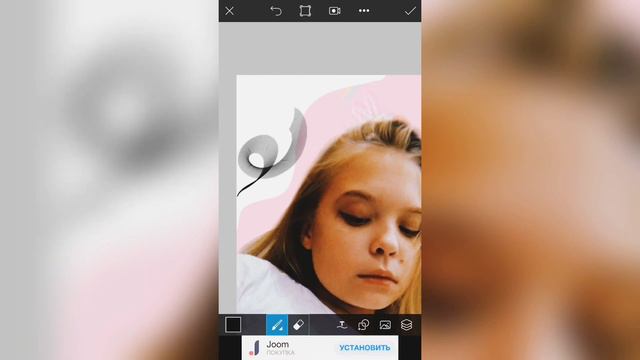The image size is (640, 360).
Task: Add a photo with the image icon
Action: (x=385, y=325)
